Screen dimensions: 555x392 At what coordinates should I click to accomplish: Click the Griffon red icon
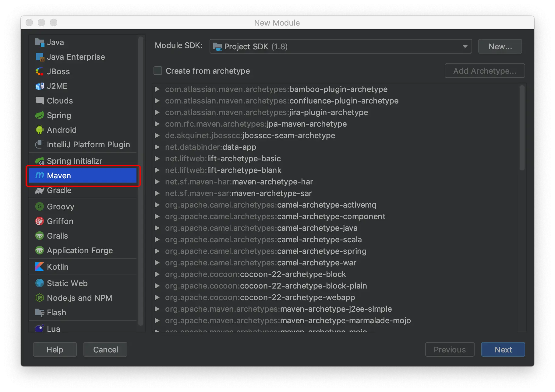pos(40,221)
